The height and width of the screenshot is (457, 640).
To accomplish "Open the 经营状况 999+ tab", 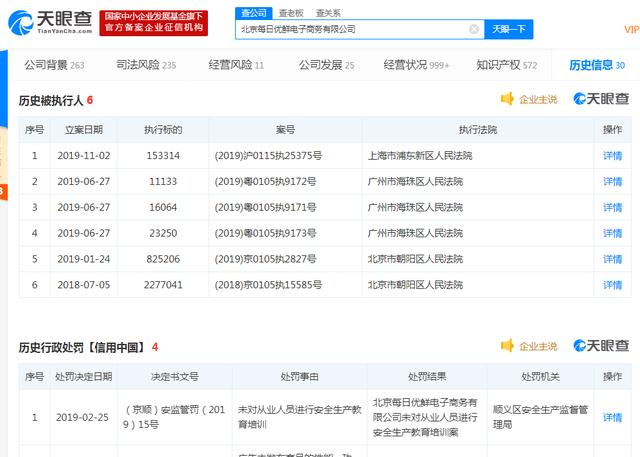I will click(x=416, y=65).
